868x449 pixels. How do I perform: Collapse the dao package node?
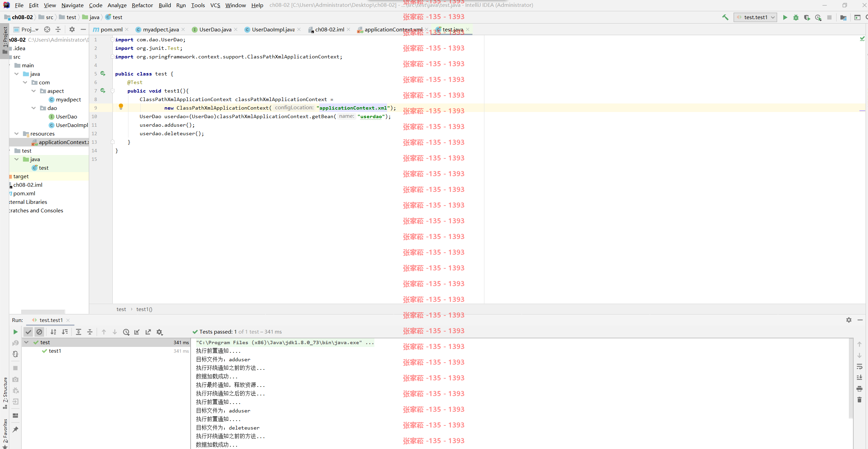tap(33, 108)
